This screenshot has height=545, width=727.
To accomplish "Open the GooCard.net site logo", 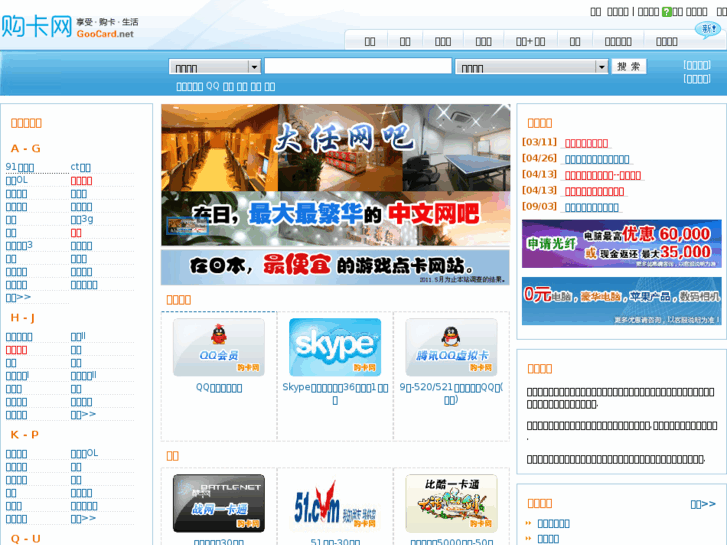I will [70, 27].
